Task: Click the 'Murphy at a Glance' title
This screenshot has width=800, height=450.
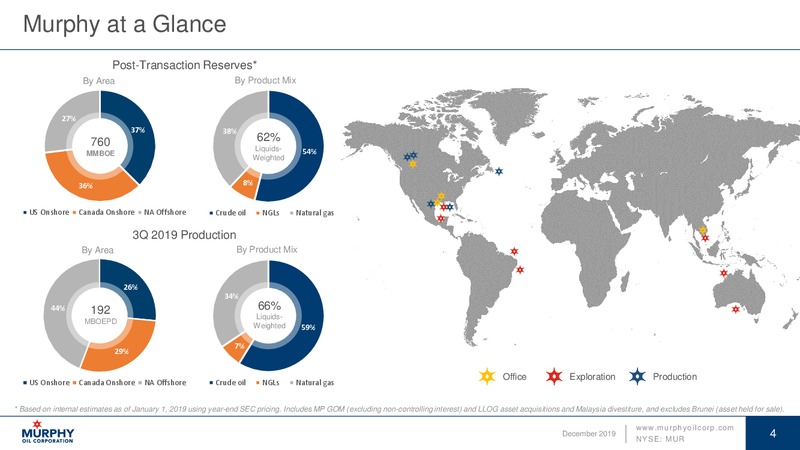Action: [x=124, y=24]
